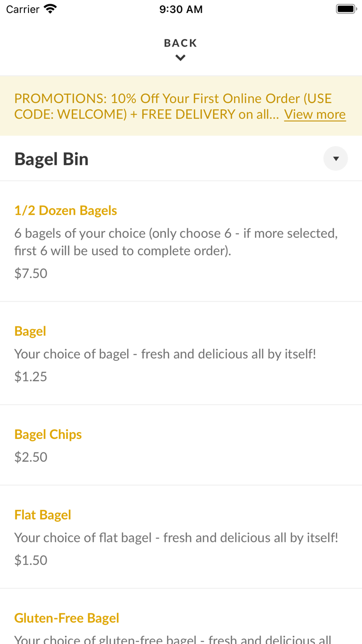Select the Bagel Bin section heading
362x644 pixels.
[52, 159]
